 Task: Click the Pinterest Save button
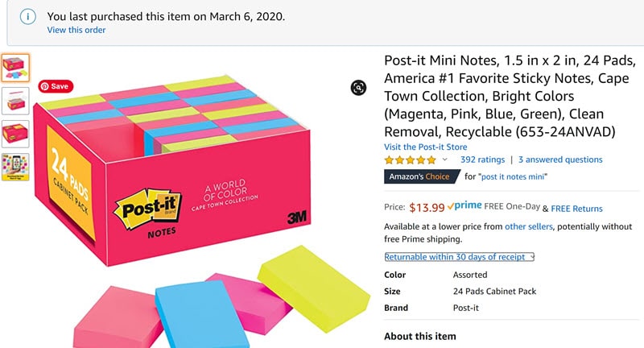(x=55, y=86)
